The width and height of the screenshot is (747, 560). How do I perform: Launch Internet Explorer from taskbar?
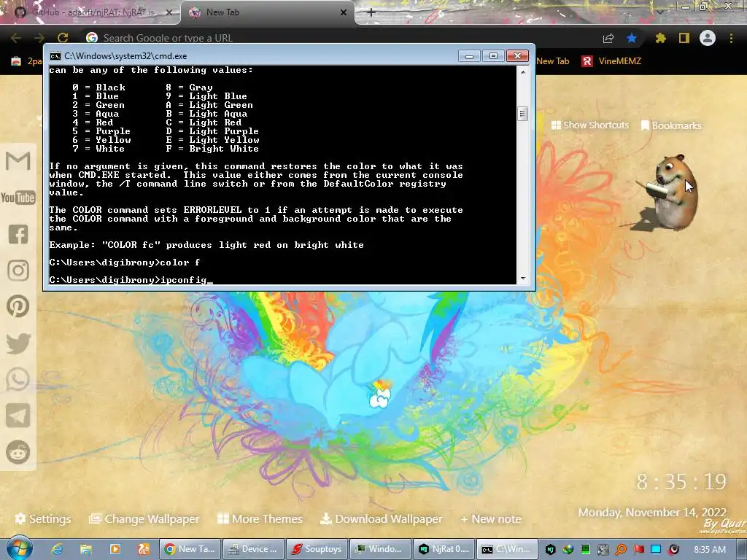click(x=58, y=549)
